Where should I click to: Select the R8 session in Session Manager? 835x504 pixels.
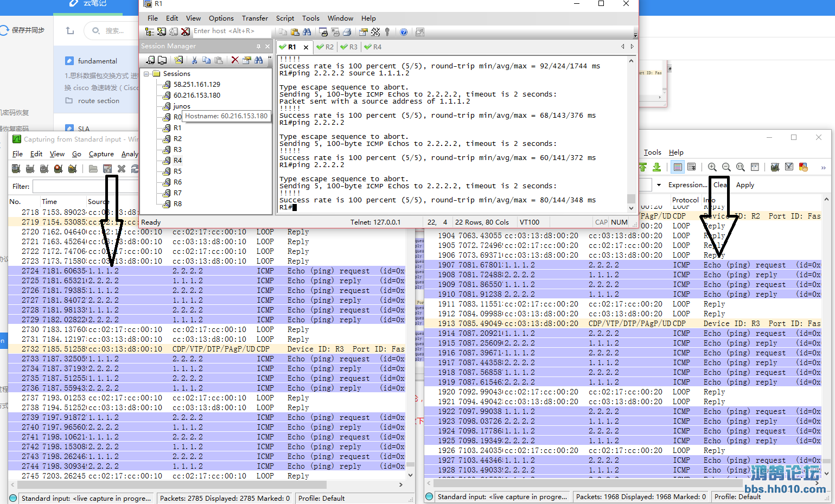pyautogui.click(x=177, y=203)
